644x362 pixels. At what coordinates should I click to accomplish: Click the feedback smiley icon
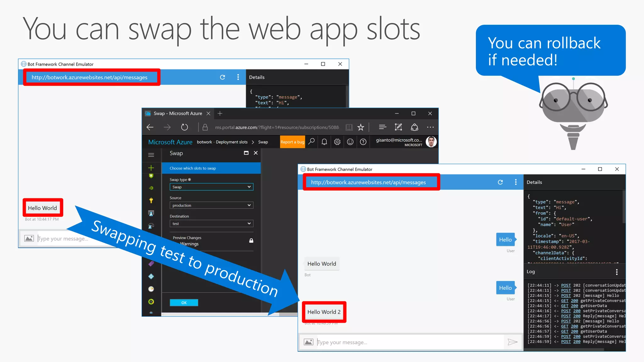[350, 142]
